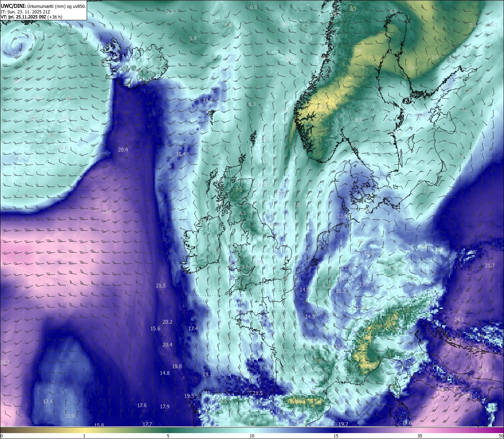Click the map value 13.4 near Denmark
The height and width of the screenshot is (439, 504).
tap(343, 216)
